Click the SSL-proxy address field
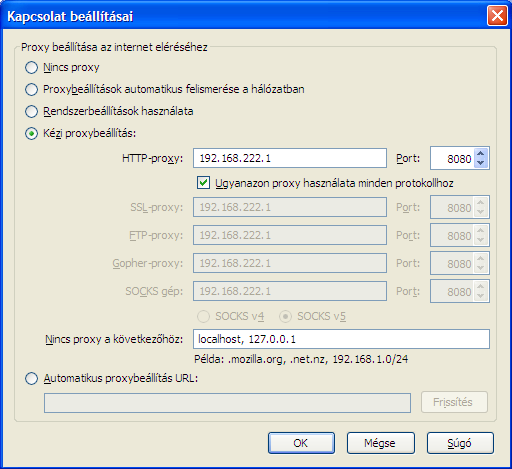The image size is (512, 469). click(x=290, y=207)
